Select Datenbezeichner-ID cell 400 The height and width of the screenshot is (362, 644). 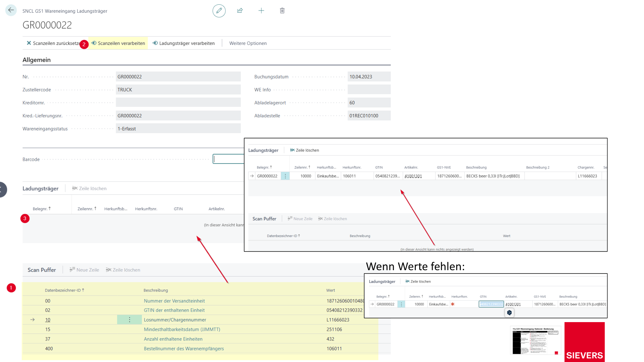coord(49,349)
